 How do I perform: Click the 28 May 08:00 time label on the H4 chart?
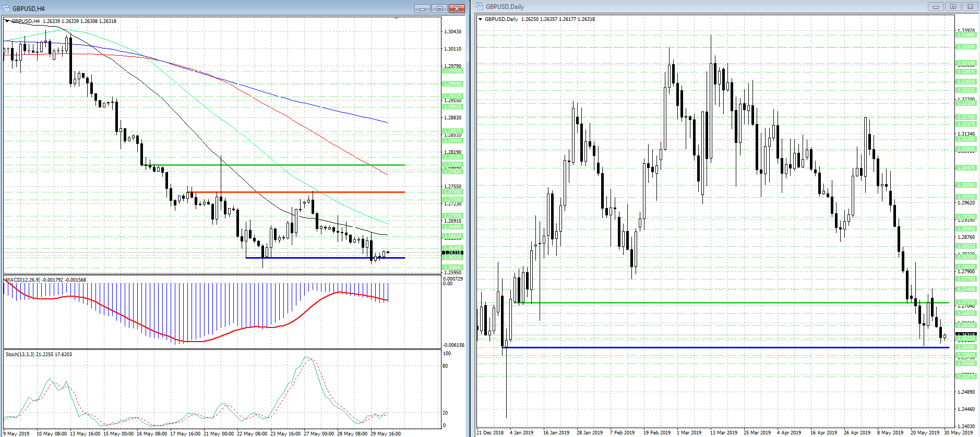352,433
